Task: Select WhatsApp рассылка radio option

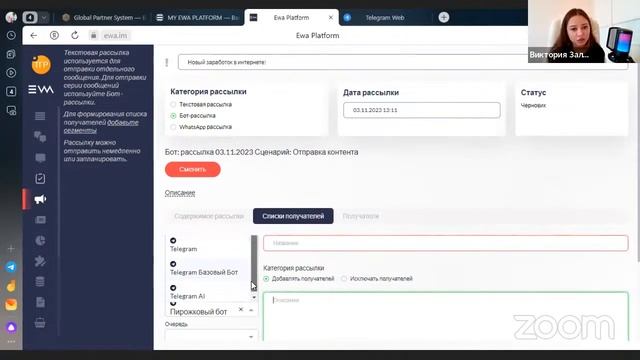Action: click(x=173, y=127)
